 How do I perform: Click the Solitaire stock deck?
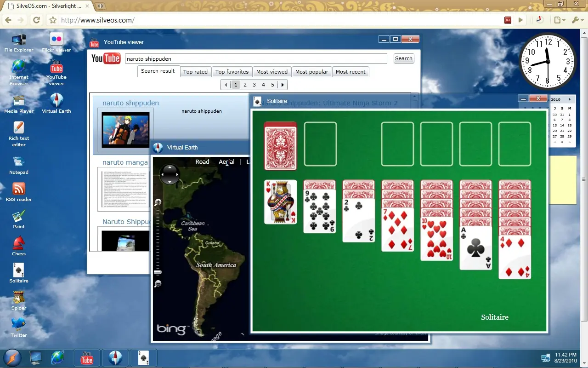click(281, 146)
